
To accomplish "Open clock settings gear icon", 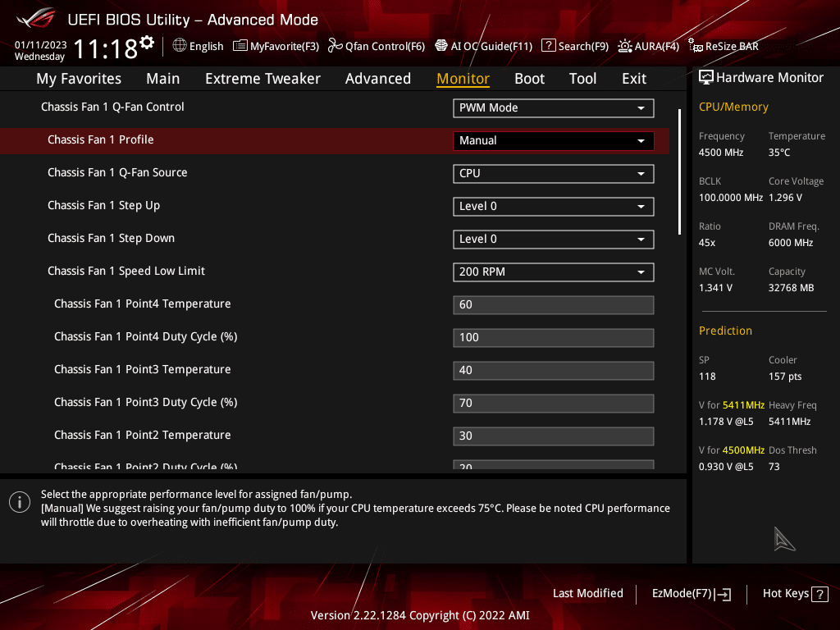I will 147,43.
